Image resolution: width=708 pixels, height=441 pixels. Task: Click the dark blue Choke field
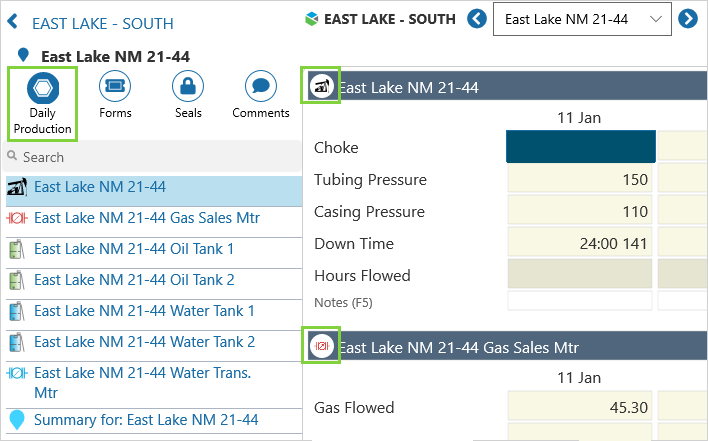(581, 147)
